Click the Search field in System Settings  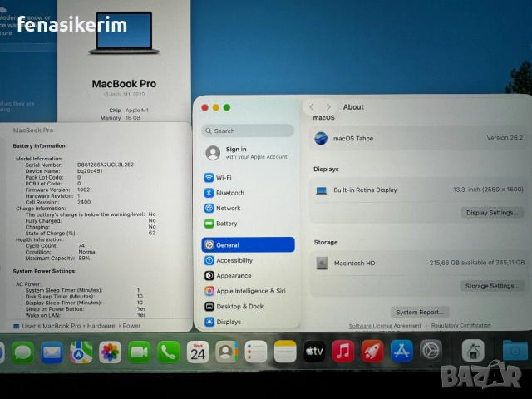[248, 131]
